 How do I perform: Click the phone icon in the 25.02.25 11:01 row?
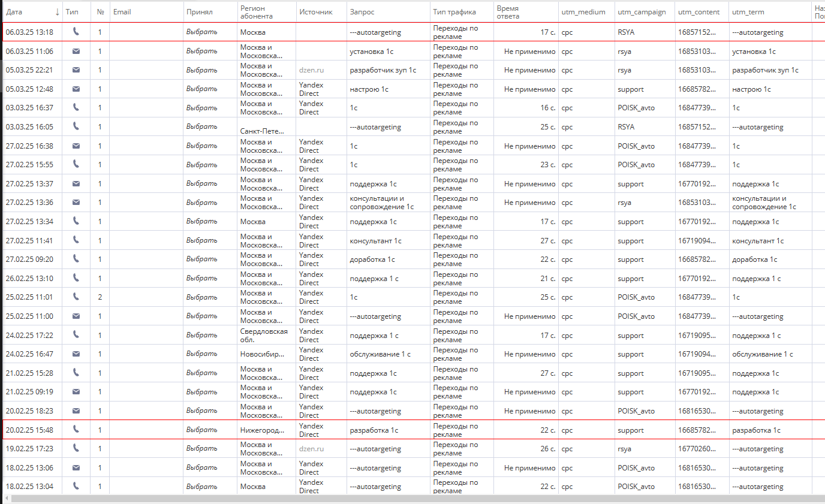pyautogui.click(x=76, y=297)
